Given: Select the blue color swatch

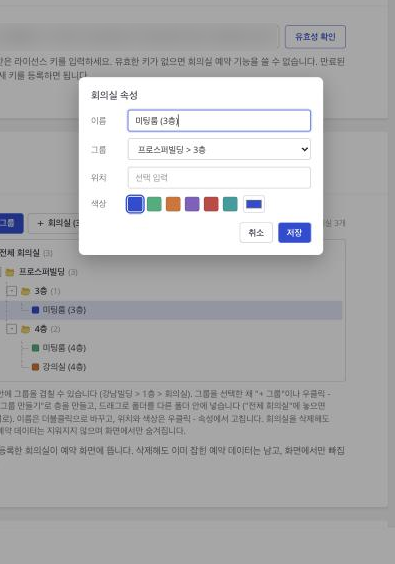Looking at the screenshot, I should (x=135, y=204).
